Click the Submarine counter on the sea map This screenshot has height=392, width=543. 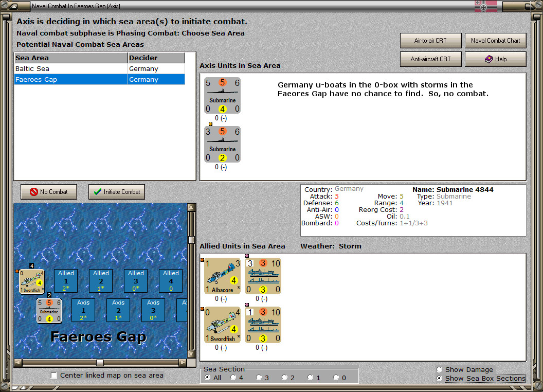point(49,311)
